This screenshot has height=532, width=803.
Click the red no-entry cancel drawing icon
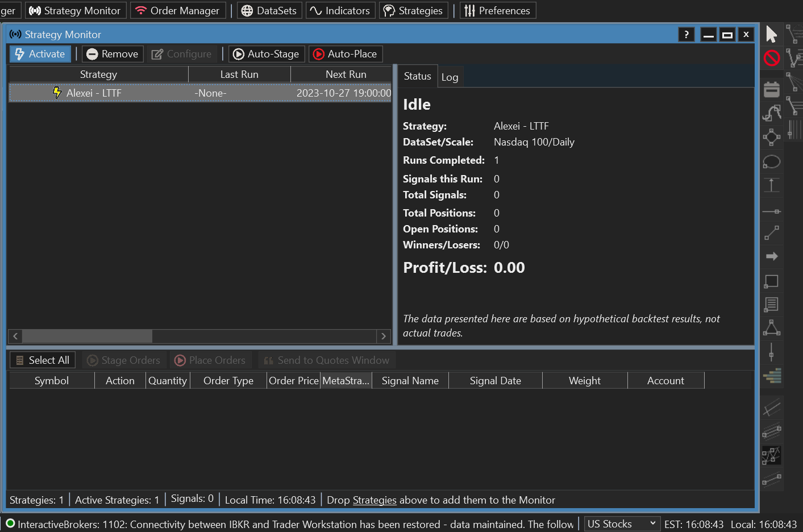point(771,58)
